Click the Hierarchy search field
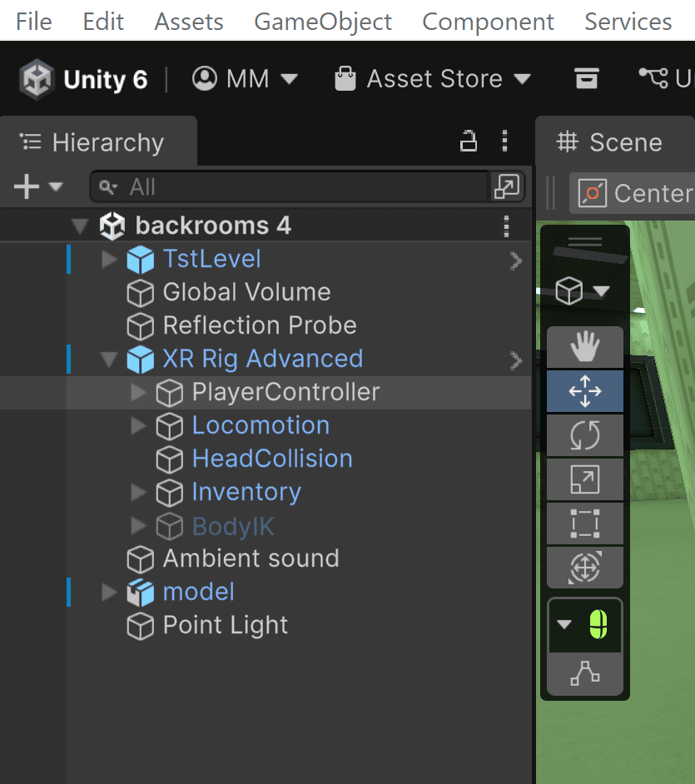The width and height of the screenshot is (695, 784). click(x=290, y=187)
